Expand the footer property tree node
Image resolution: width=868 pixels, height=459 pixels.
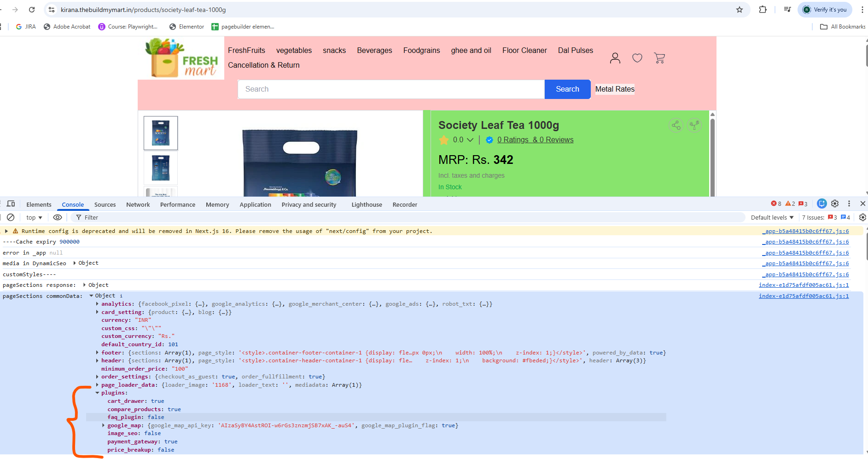point(97,353)
